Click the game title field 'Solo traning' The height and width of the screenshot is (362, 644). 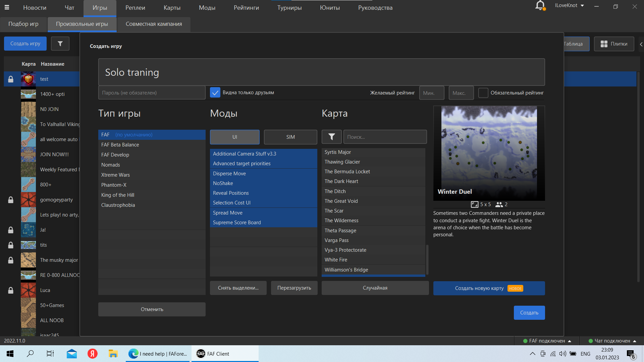(x=321, y=72)
